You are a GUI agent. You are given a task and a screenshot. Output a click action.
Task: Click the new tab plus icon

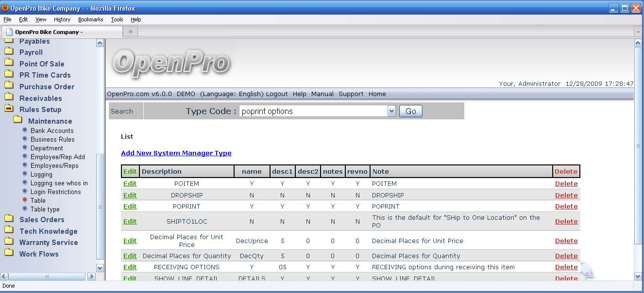(130, 32)
